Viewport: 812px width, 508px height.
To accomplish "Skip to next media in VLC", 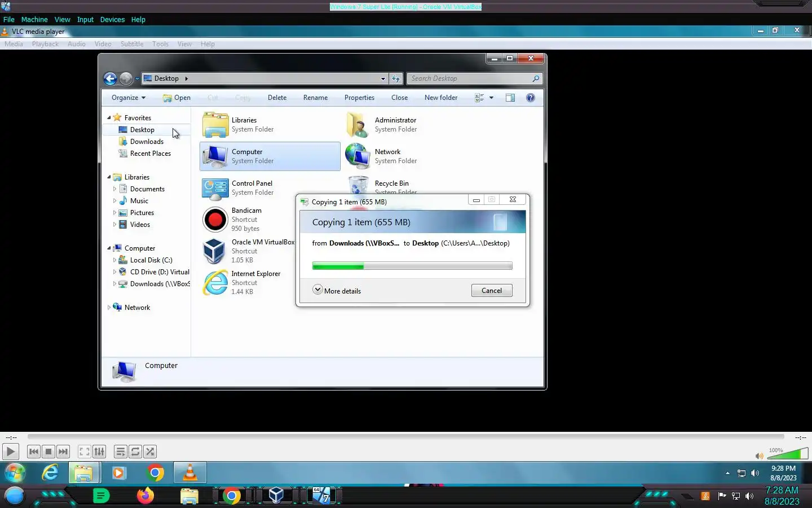I will [x=63, y=452].
